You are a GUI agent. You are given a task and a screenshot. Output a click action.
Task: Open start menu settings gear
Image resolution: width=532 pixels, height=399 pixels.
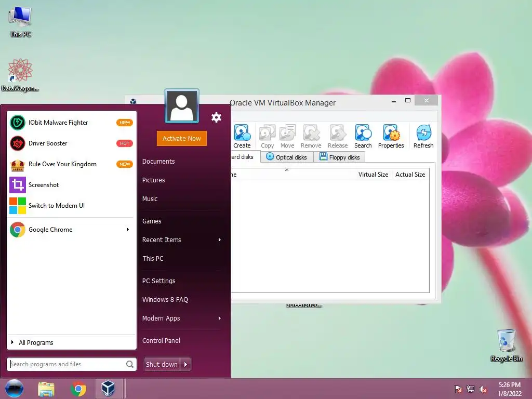(x=216, y=117)
